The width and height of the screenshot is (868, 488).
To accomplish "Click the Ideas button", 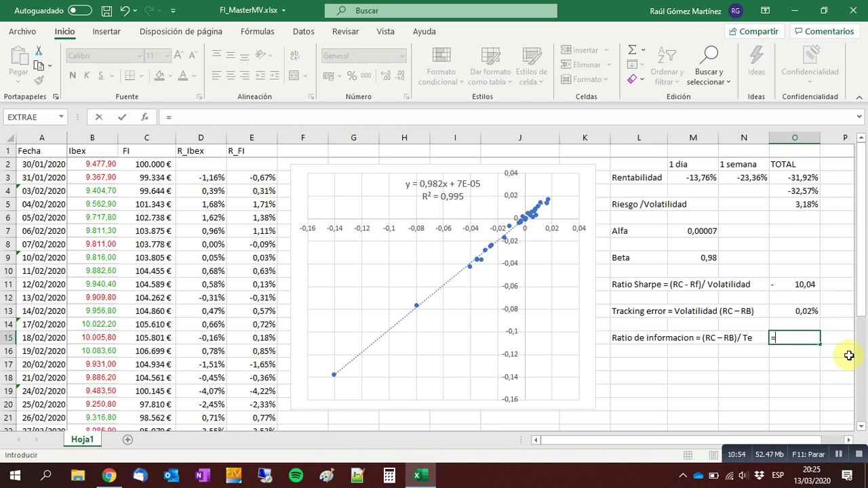I will point(756,62).
